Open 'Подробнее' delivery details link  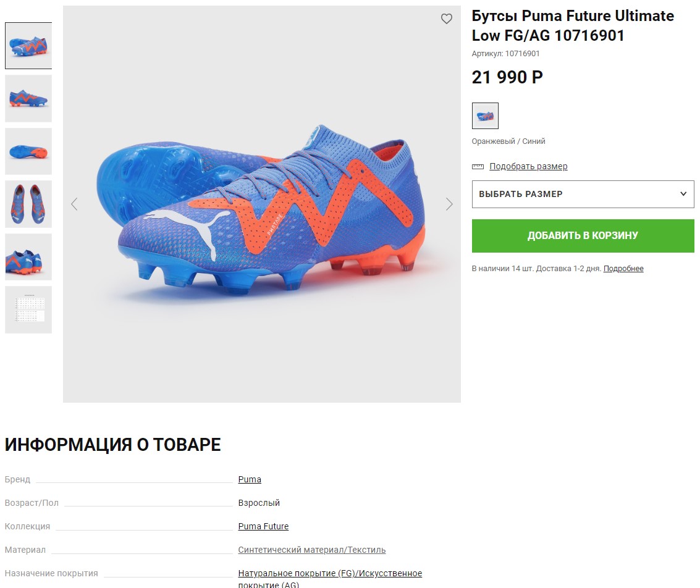[623, 269]
